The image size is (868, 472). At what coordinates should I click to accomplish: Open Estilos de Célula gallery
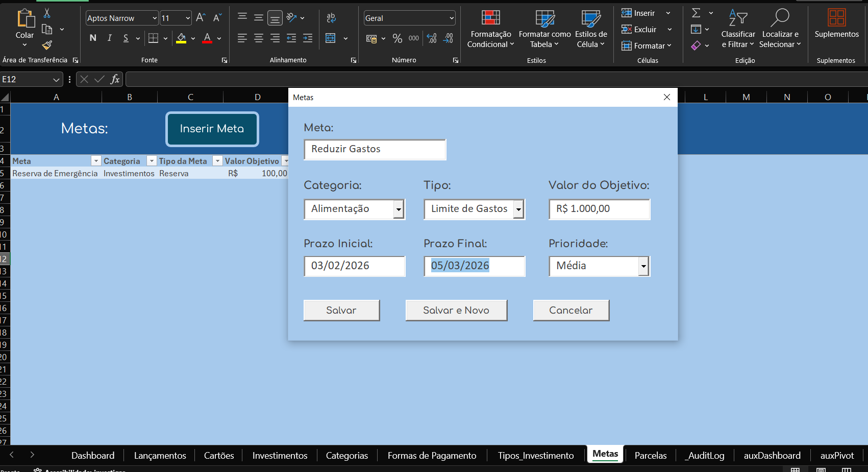tap(591, 29)
